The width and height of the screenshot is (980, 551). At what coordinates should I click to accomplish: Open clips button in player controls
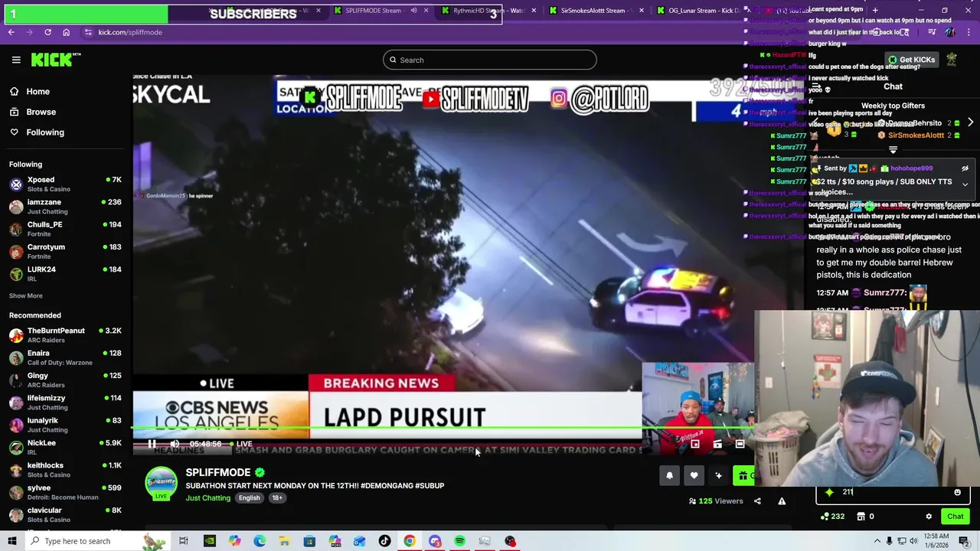click(717, 444)
